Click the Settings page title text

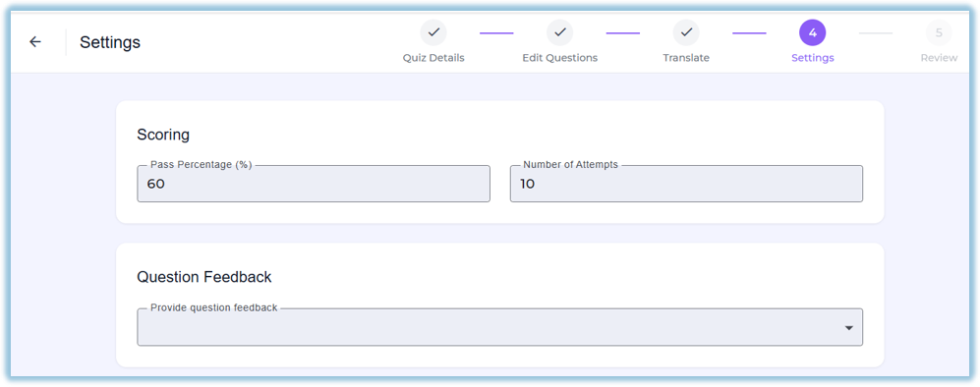pyautogui.click(x=110, y=42)
